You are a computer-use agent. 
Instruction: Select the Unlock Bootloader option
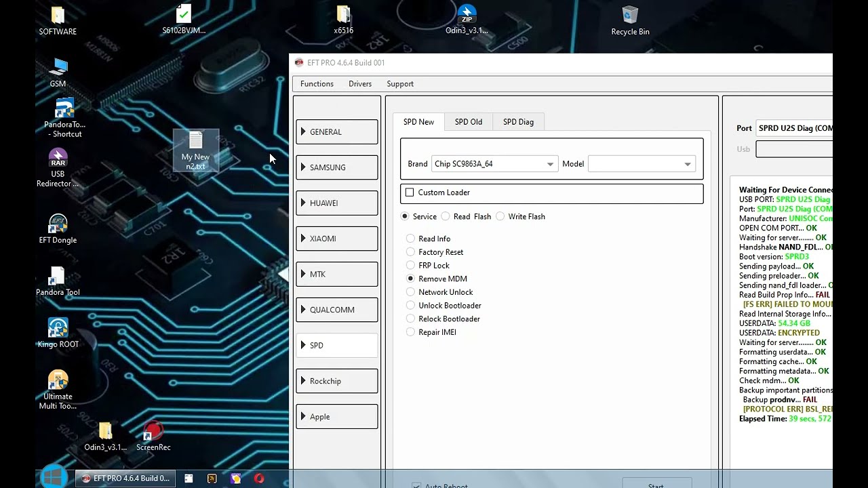pos(410,306)
